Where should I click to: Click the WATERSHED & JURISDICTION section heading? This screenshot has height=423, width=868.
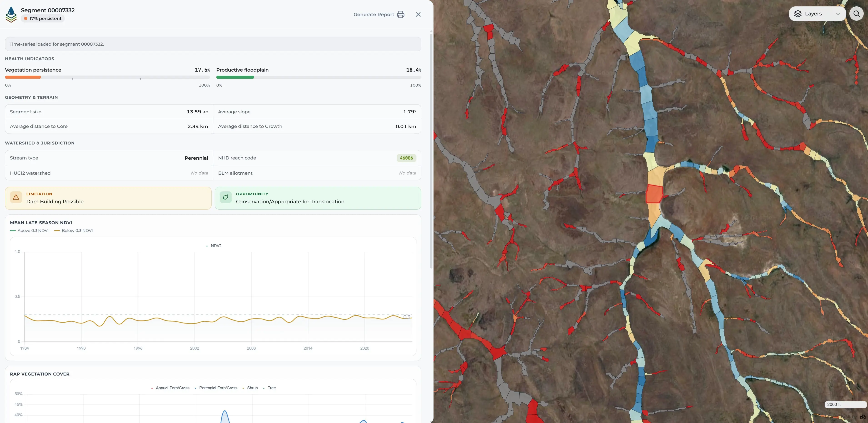click(x=40, y=143)
